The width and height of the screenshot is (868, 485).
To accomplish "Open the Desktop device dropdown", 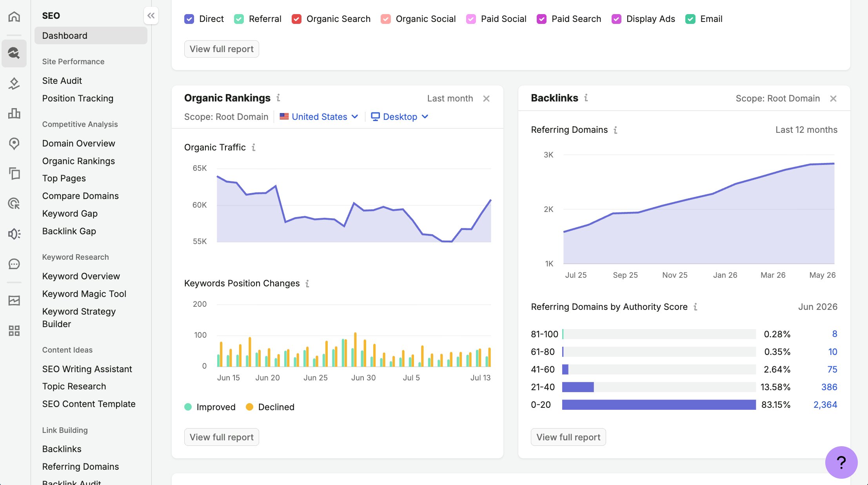I will pos(400,117).
